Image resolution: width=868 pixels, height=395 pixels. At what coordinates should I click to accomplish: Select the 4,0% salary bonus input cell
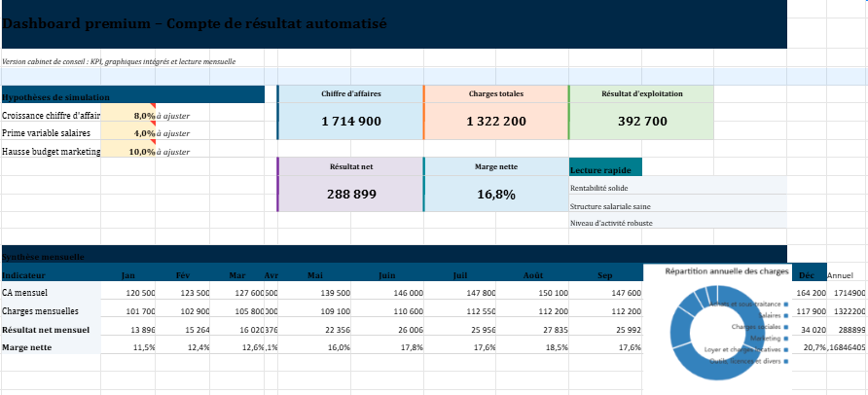pyautogui.click(x=127, y=132)
